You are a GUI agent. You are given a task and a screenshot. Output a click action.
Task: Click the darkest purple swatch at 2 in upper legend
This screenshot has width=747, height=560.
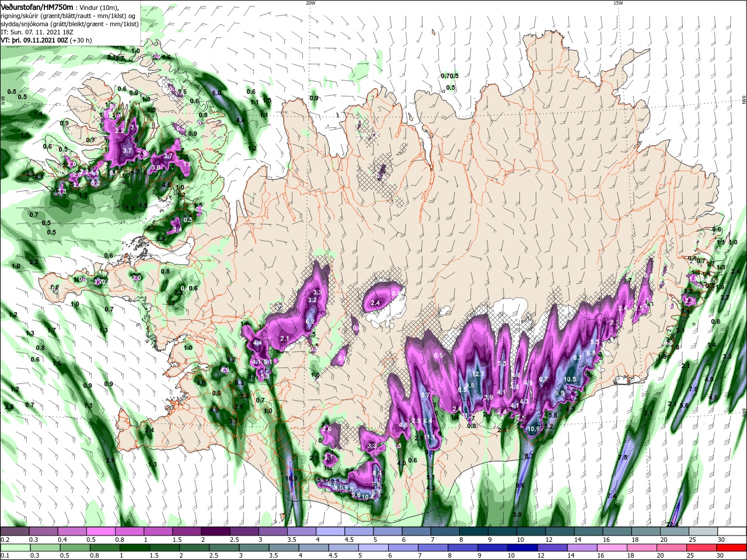pos(215,531)
